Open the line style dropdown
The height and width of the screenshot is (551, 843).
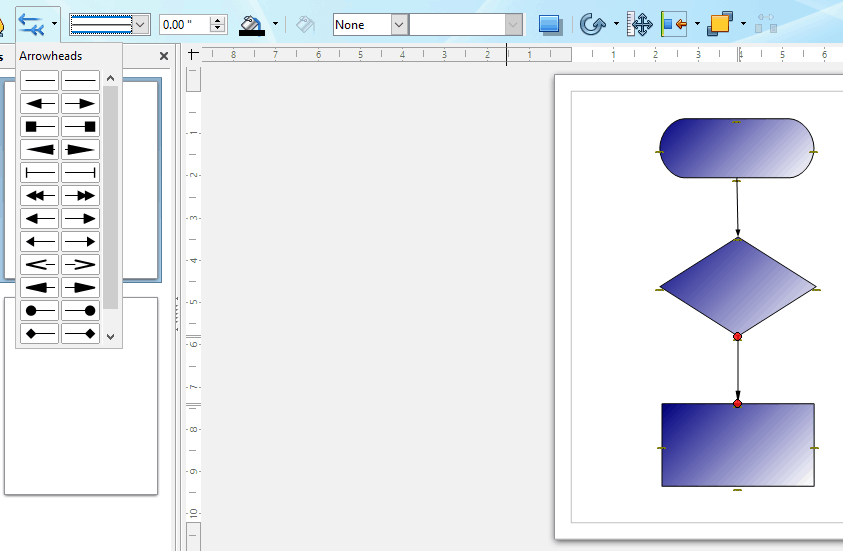pyautogui.click(x=141, y=25)
